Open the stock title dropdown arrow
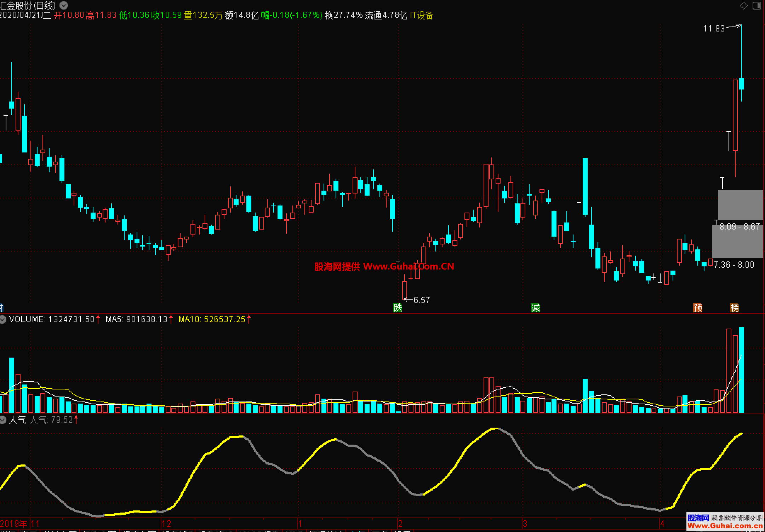Image resolution: width=765 pixels, height=532 pixels. point(64,5)
